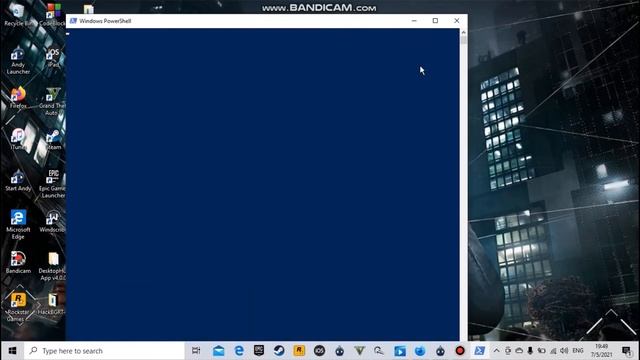Viewport: 640px width, 360px height.
Task: Open Rockstar Games Launcher on taskbar
Action: [299, 351]
